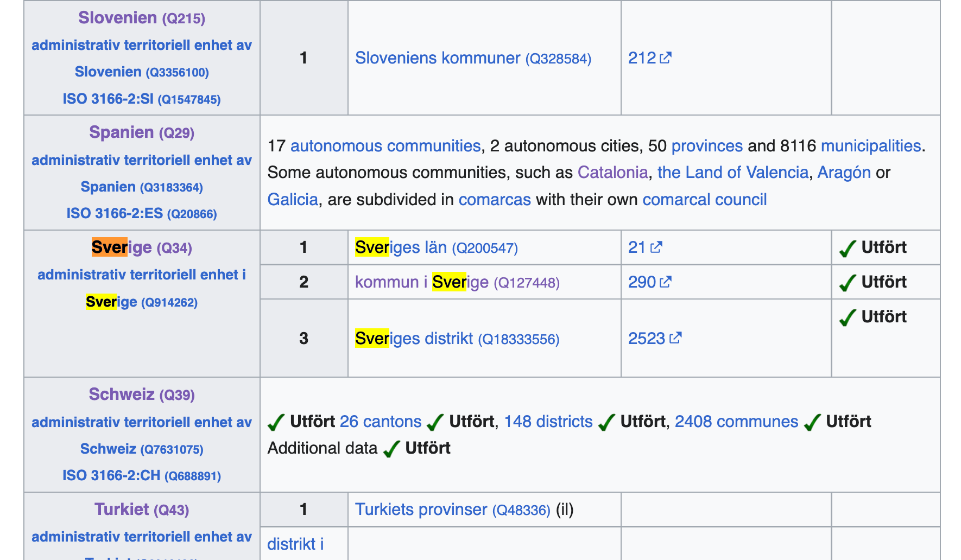Open the 148 districts link

[x=548, y=422]
